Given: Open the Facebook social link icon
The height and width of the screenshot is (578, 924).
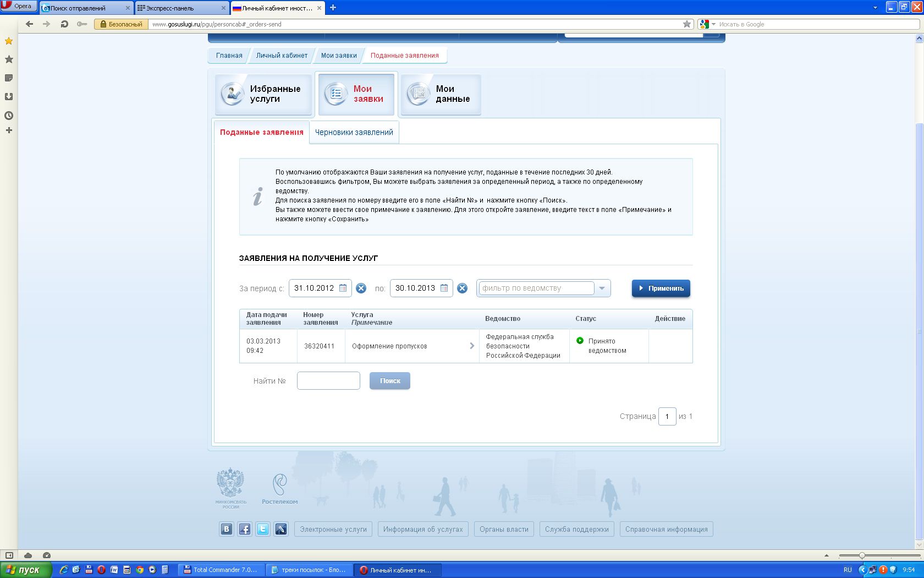Looking at the screenshot, I should coord(245,529).
